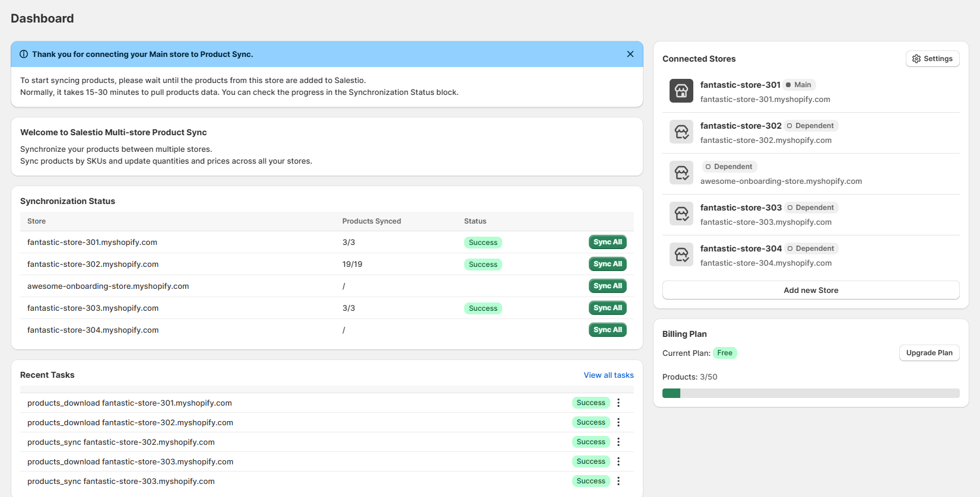Viewport: 980px width, 497px height.
Task: Sync All for awesome-onboarding-store.myshopify.com
Action: [x=608, y=286]
